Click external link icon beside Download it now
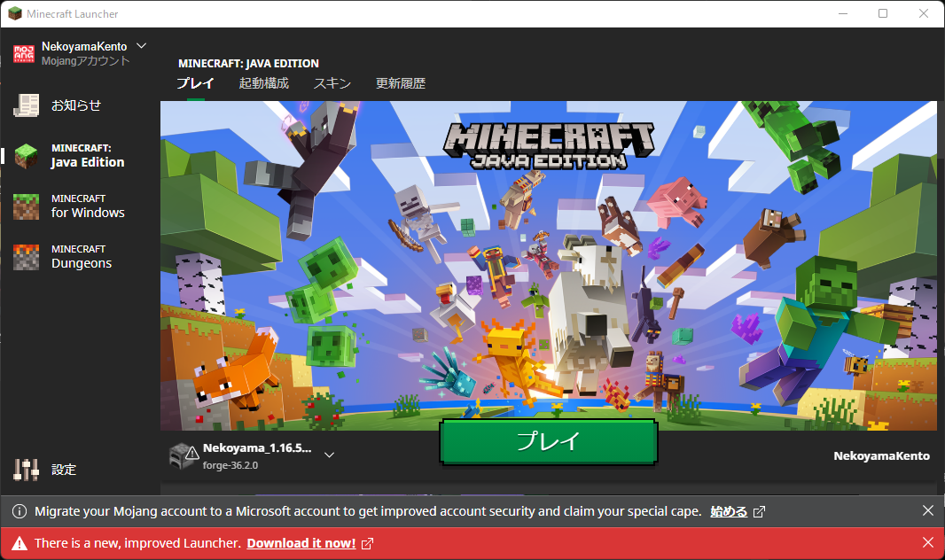Viewport: 945px width, 560px height. 367,544
